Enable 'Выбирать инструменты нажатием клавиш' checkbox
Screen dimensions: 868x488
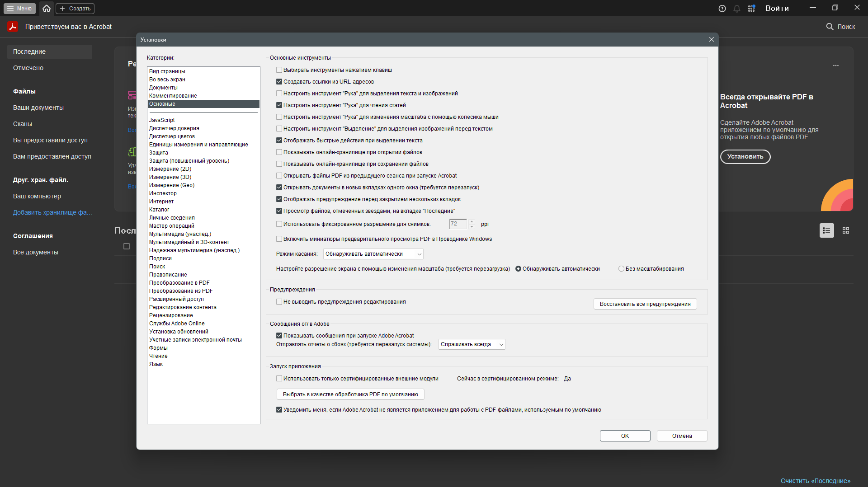pyautogui.click(x=279, y=70)
